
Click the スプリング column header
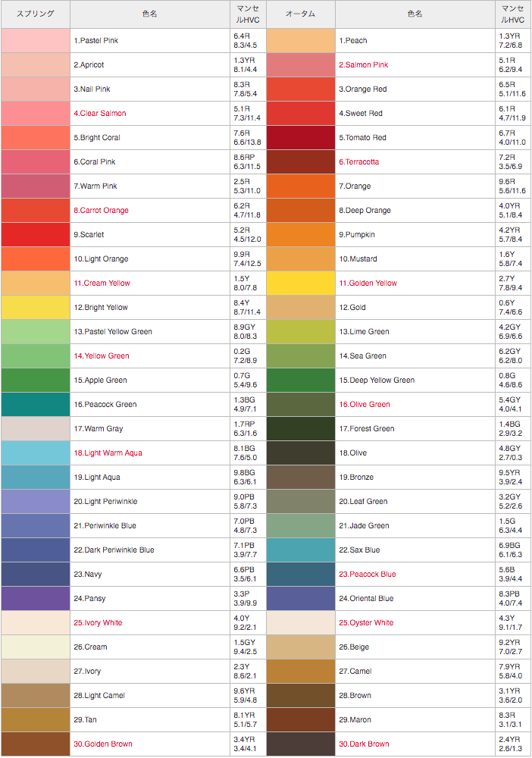(36, 14)
